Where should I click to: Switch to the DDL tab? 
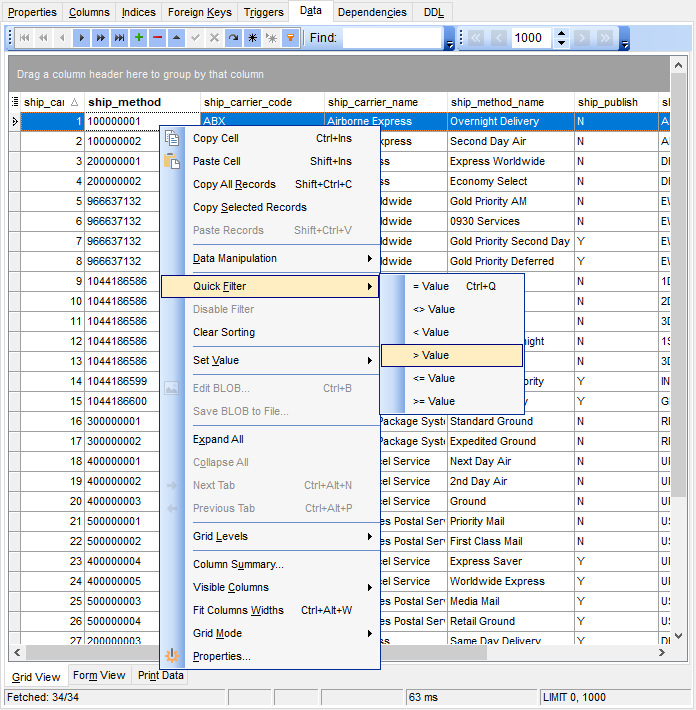tap(433, 12)
